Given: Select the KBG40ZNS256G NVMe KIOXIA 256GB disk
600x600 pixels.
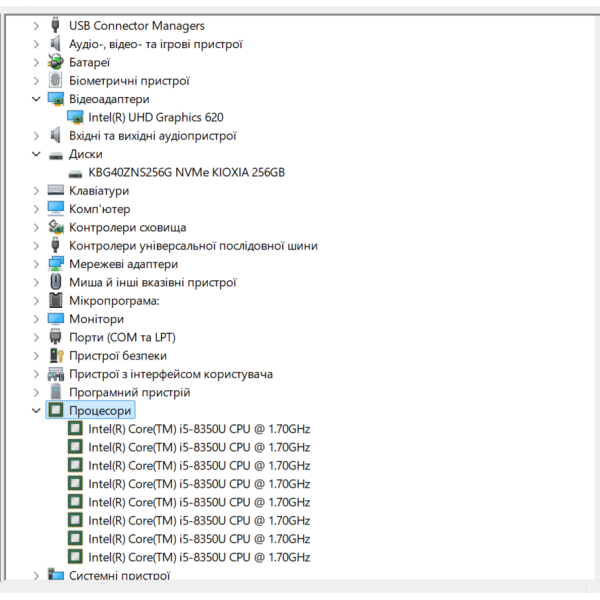Looking at the screenshot, I should click(186, 172).
